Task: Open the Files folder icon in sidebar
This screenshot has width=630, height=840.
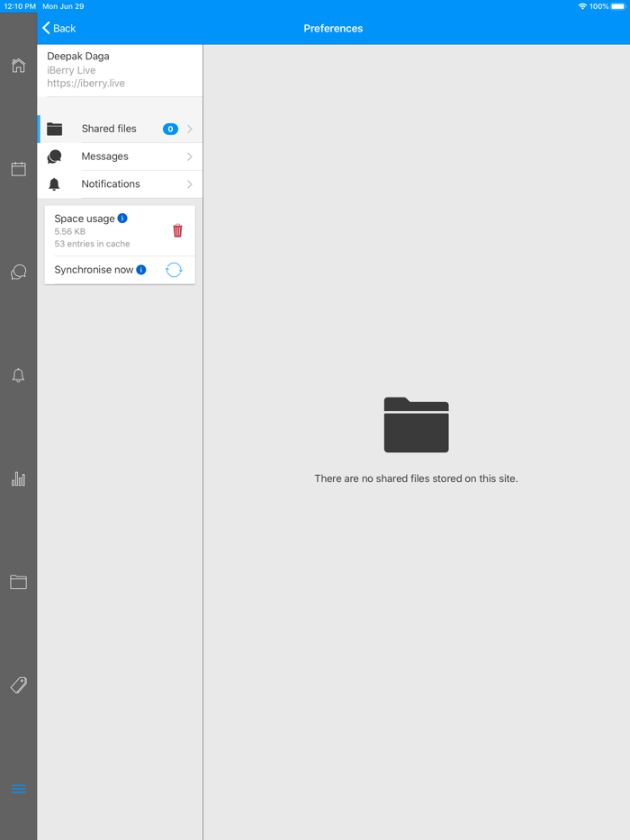Action: coord(18,582)
